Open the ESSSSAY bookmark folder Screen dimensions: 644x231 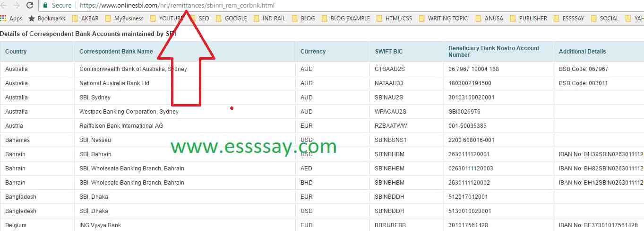pyautogui.click(x=568, y=18)
